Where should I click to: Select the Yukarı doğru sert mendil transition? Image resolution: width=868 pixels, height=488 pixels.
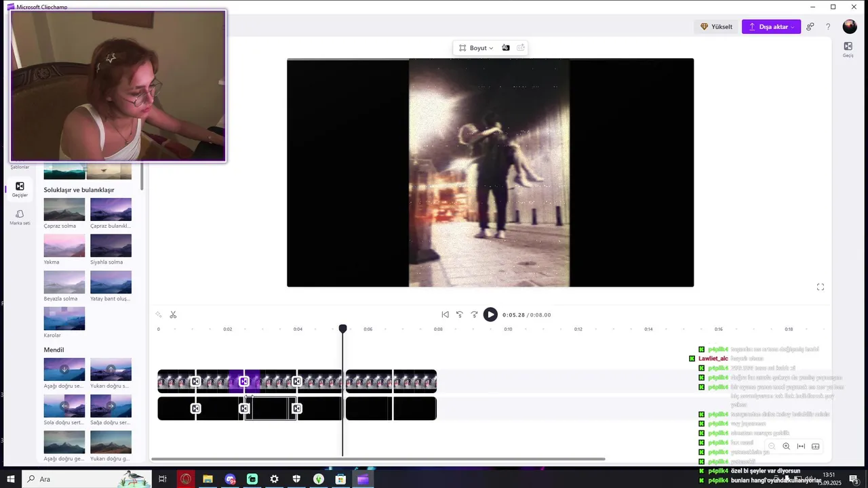111,369
